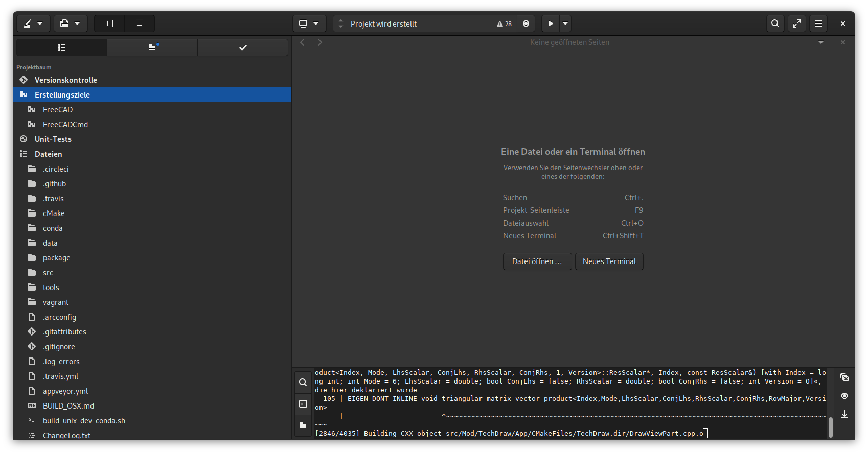Click the open document icon in header

pyautogui.click(x=64, y=23)
